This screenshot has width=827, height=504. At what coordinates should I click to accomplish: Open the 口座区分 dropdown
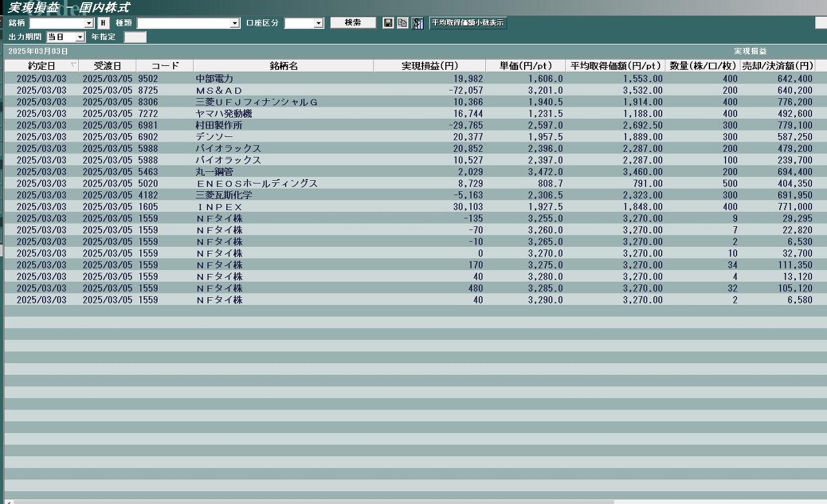tap(319, 23)
